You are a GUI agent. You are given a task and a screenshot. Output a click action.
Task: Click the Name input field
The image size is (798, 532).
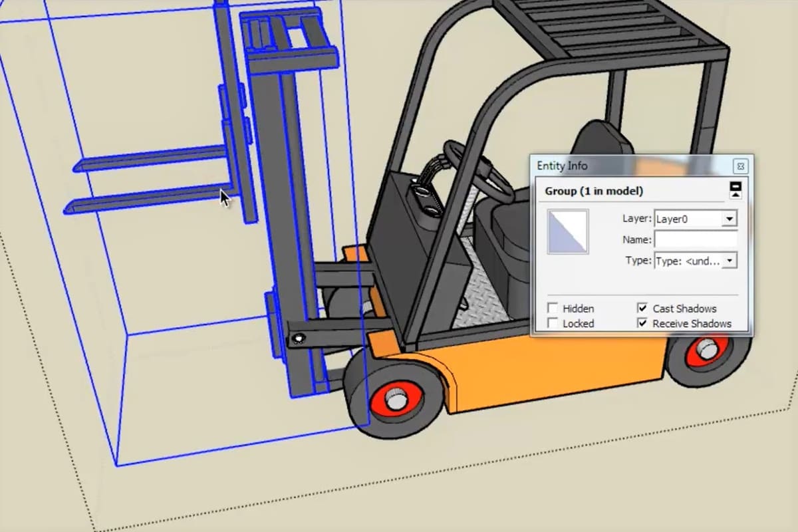click(696, 239)
